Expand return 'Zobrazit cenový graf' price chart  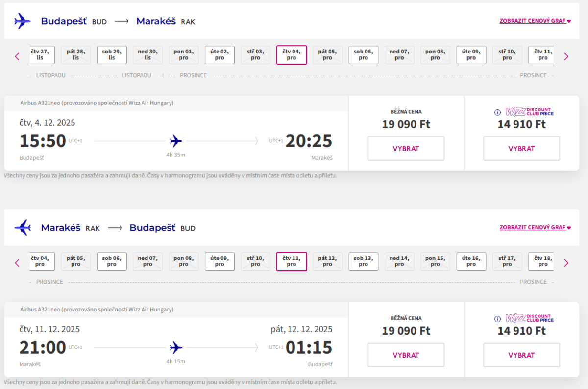pyautogui.click(x=535, y=228)
